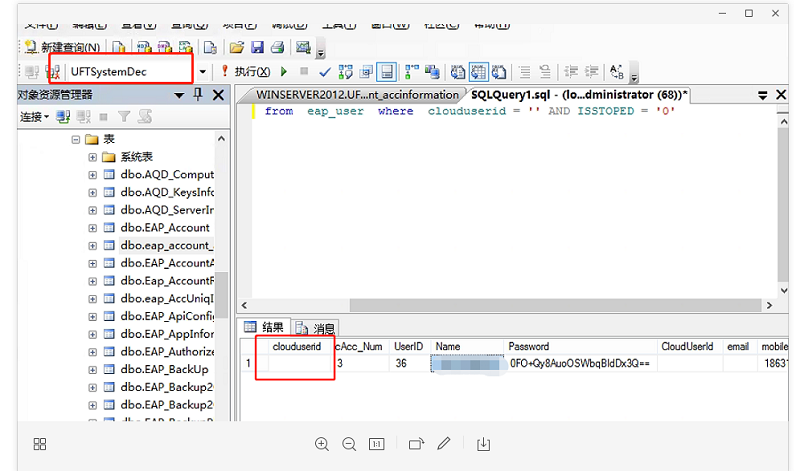Click the download image icon
The width and height of the screenshot is (800, 471).
click(483, 444)
